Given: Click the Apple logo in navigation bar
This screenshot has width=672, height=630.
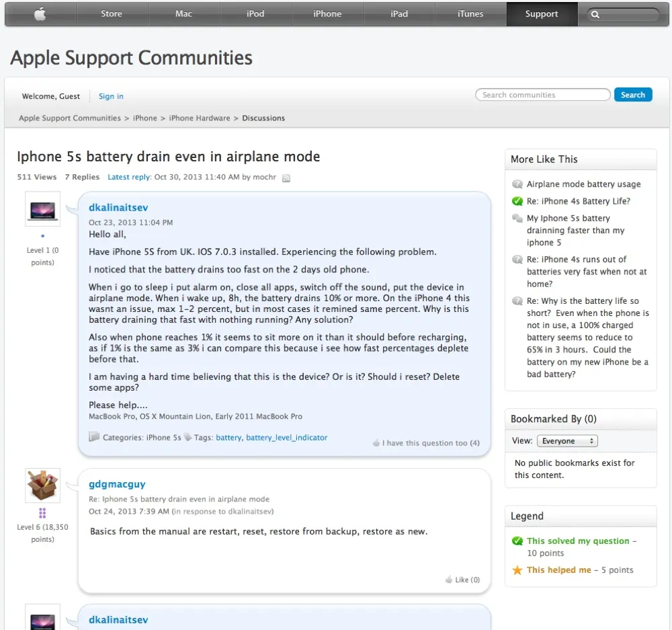Looking at the screenshot, I should (40, 13).
